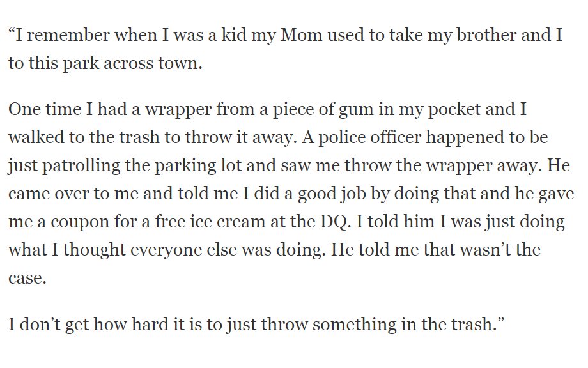Click the words "park across town"
This screenshot has width=588, height=368.
tap(132, 63)
